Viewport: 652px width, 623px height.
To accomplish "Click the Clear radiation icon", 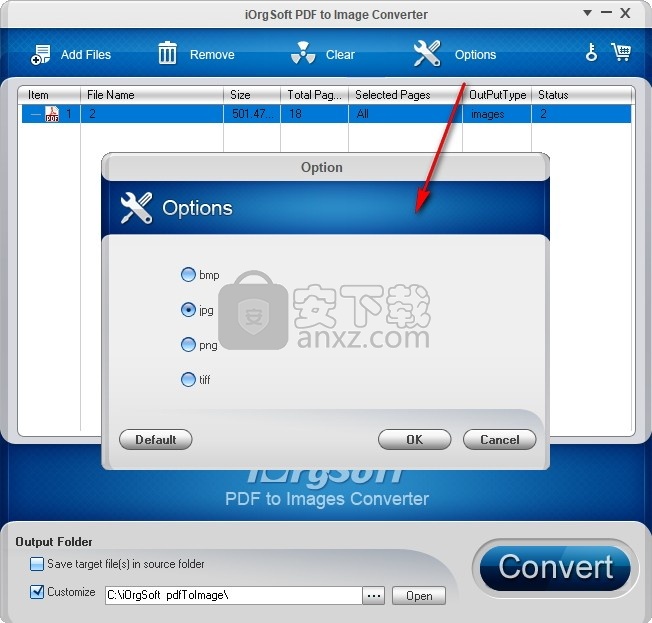I will pyautogui.click(x=303, y=53).
